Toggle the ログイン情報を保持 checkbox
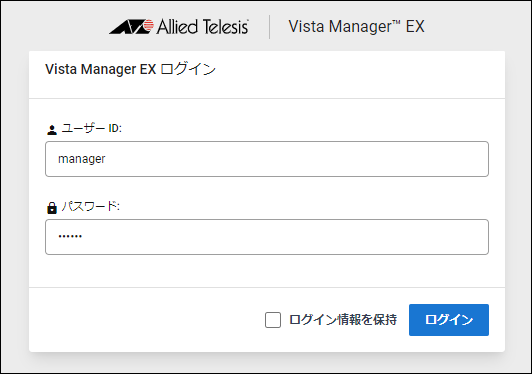The height and width of the screenshot is (374, 532). (273, 320)
